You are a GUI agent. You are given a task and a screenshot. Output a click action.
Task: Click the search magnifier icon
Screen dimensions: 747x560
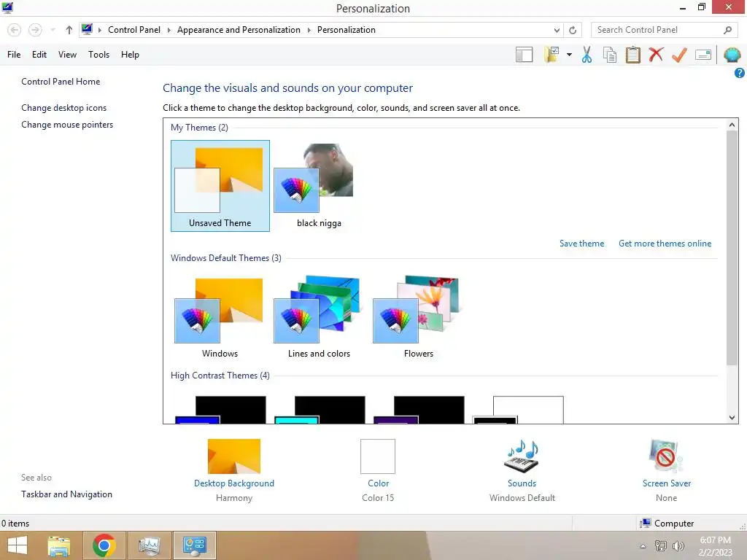coord(727,30)
